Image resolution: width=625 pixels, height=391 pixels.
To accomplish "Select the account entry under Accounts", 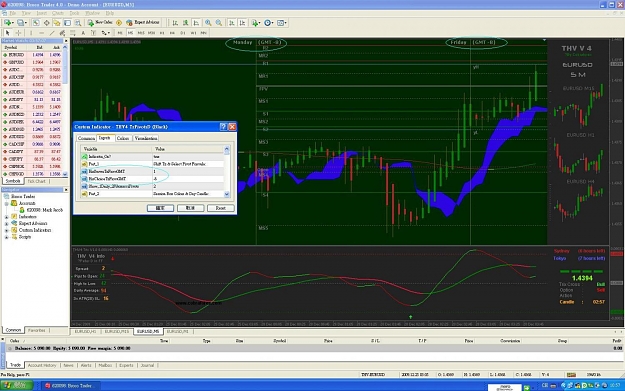I will [x=41, y=210].
